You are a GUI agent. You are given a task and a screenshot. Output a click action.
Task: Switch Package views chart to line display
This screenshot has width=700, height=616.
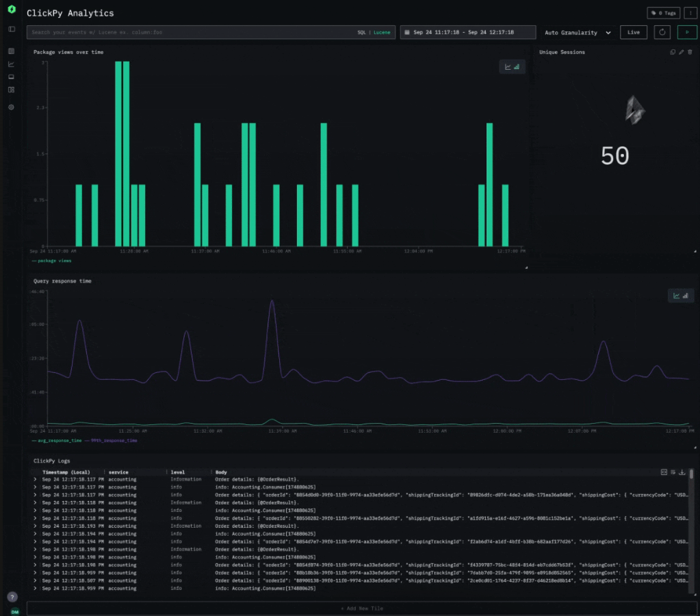tap(508, 67)
